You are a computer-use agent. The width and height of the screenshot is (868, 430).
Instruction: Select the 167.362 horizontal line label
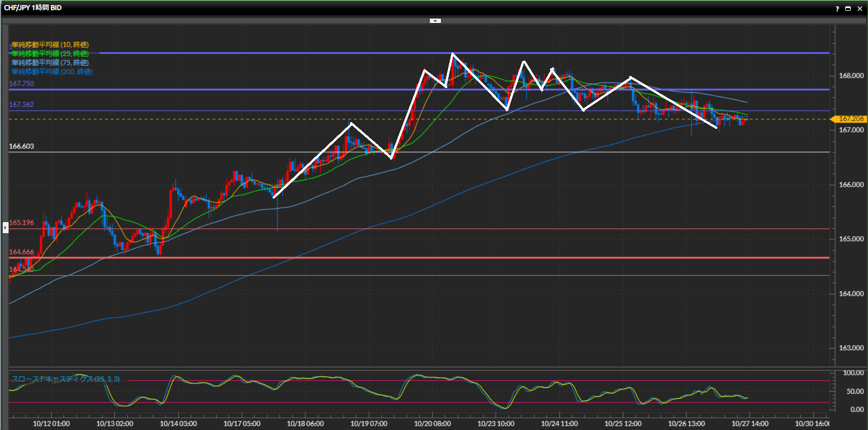tap(21, 104)
